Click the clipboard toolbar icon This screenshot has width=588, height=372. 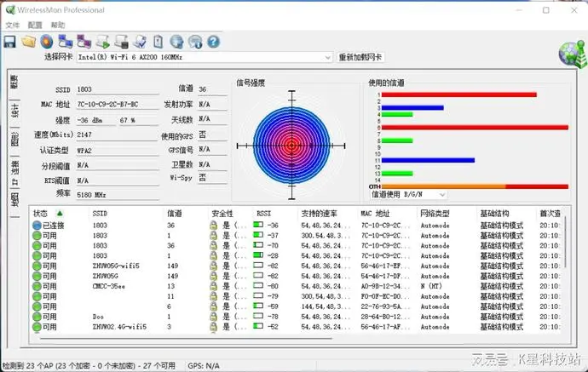159,42
